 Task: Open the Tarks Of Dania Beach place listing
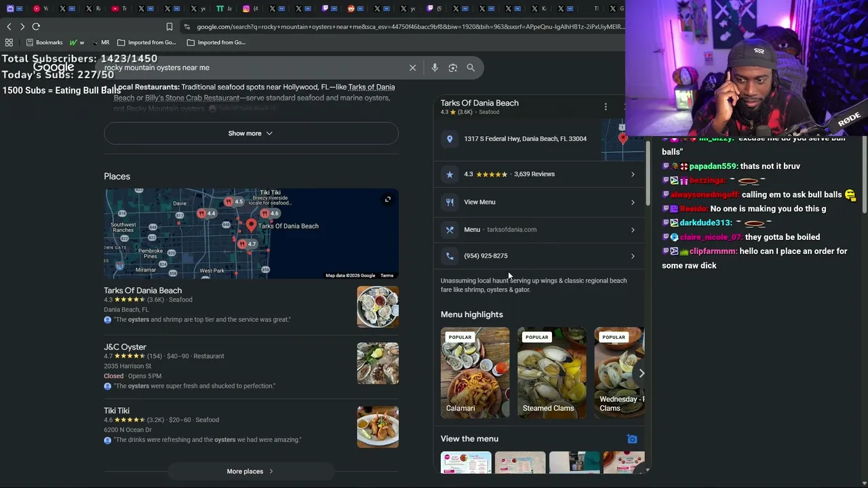click(142, 291)
